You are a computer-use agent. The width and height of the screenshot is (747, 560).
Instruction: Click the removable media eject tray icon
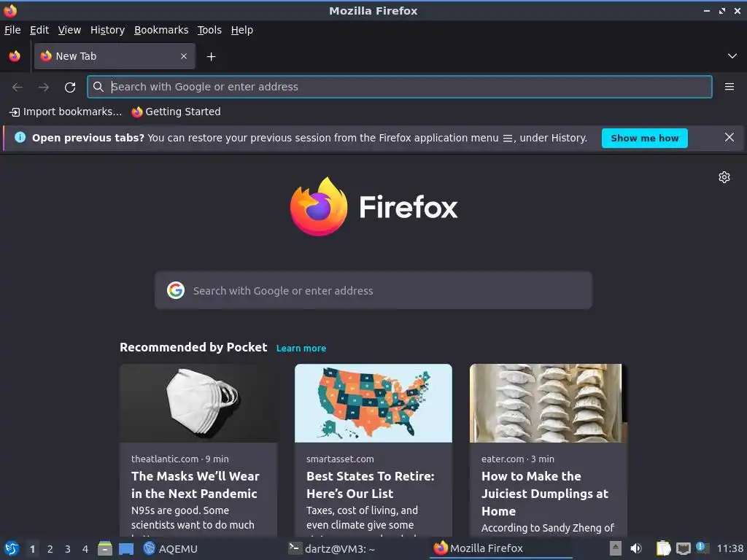click(616, 548)
